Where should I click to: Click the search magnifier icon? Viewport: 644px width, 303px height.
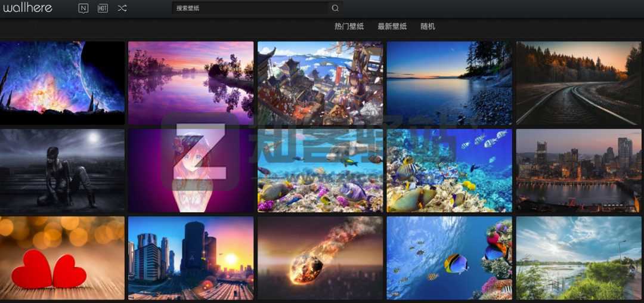[x=335, y=8]
